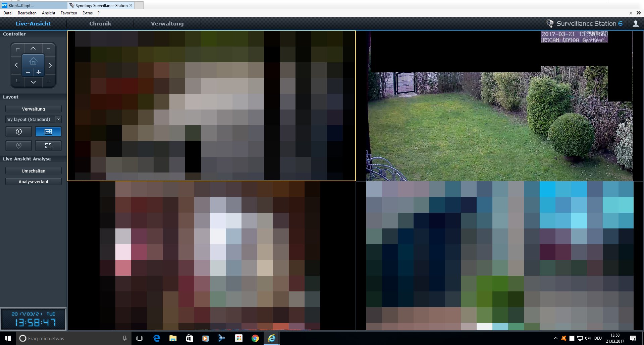Toggle the camera information overlay button

tap(19, 132)
